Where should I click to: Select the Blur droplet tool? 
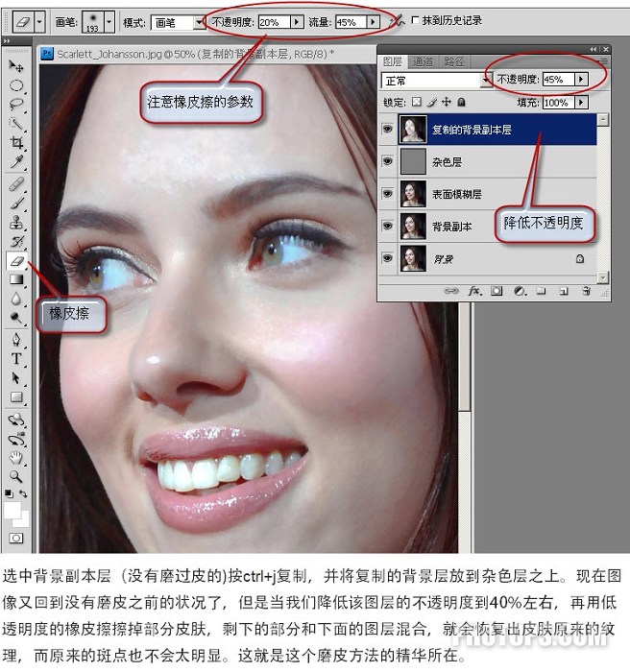point(16,299)
